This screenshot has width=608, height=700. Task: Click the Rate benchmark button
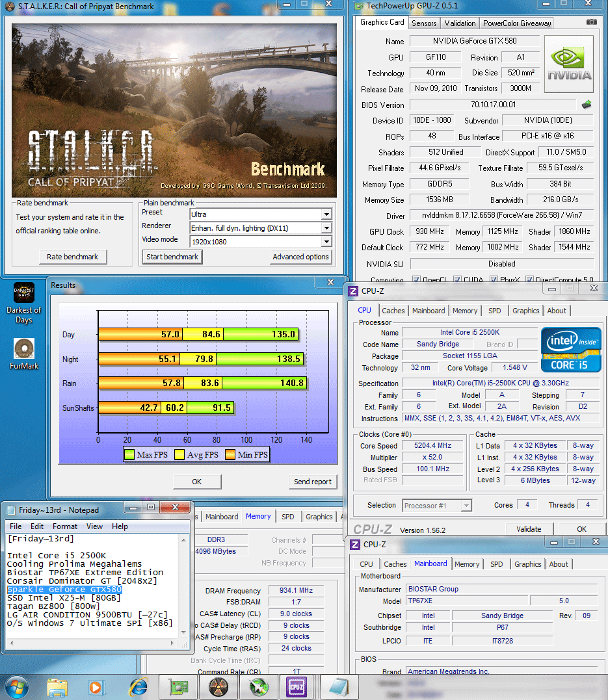click(72, 257)
